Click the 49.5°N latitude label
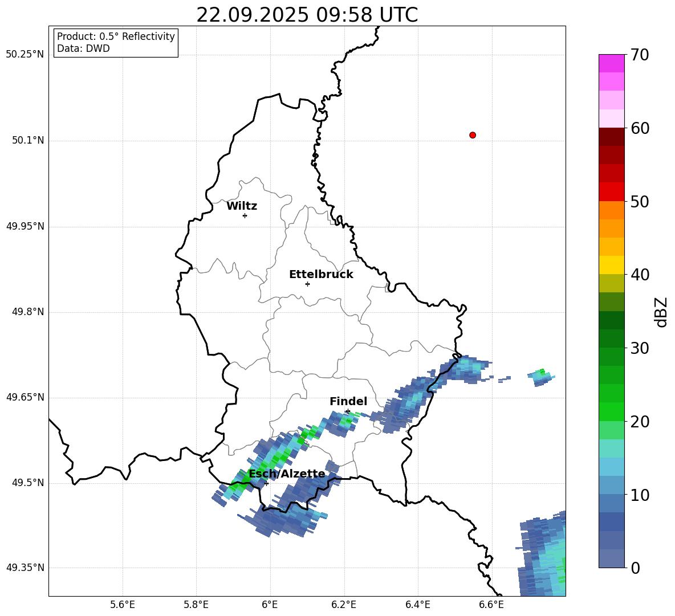Image resolution: width=675 pixels, height=616 pixels. tap(28, 483)
